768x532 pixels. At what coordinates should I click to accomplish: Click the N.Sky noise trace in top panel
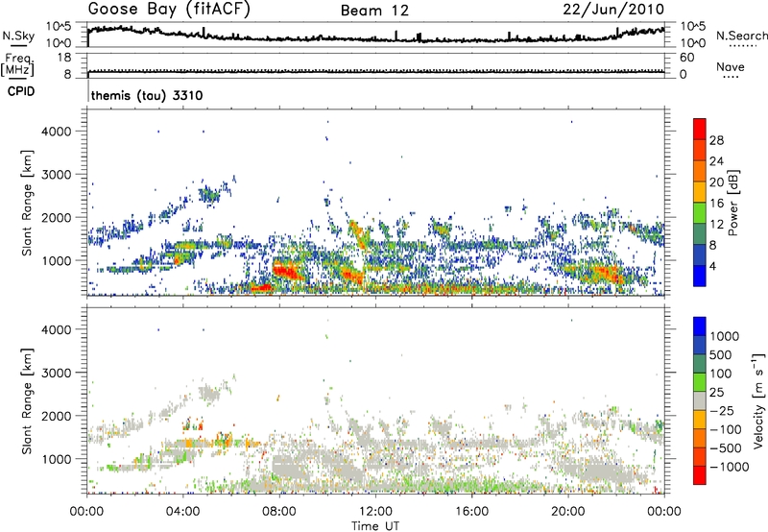point(375,38)
